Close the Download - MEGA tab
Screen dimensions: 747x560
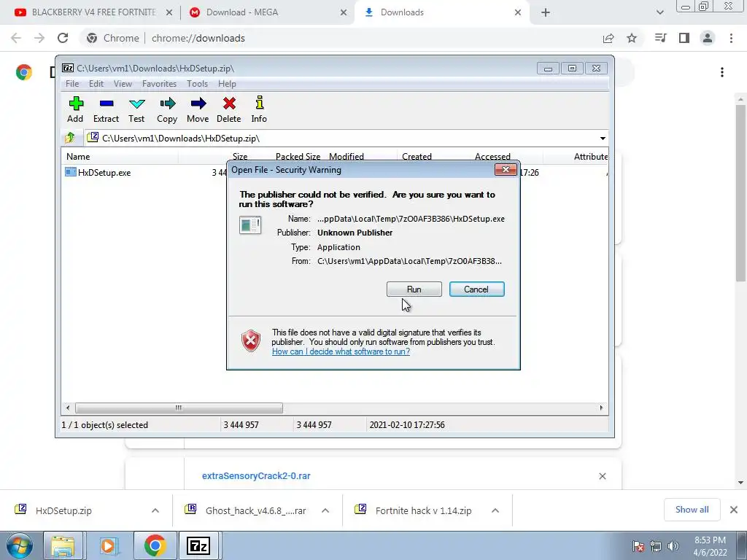[344, 13]
